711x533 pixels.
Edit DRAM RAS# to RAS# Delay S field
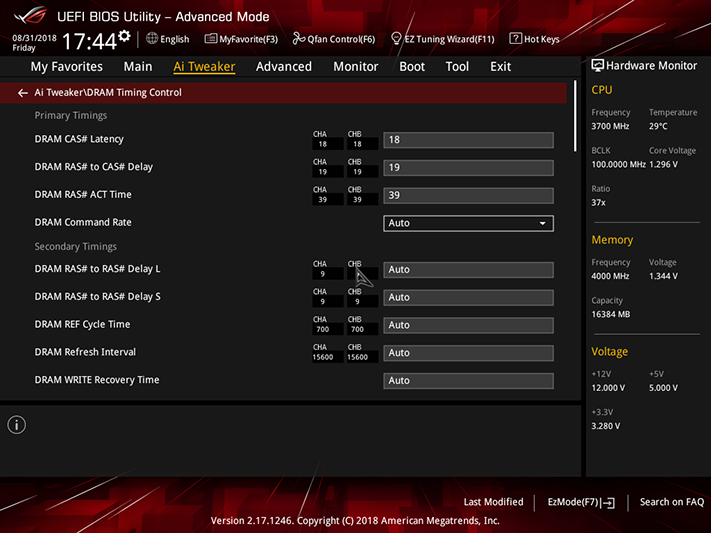[468, 298]
